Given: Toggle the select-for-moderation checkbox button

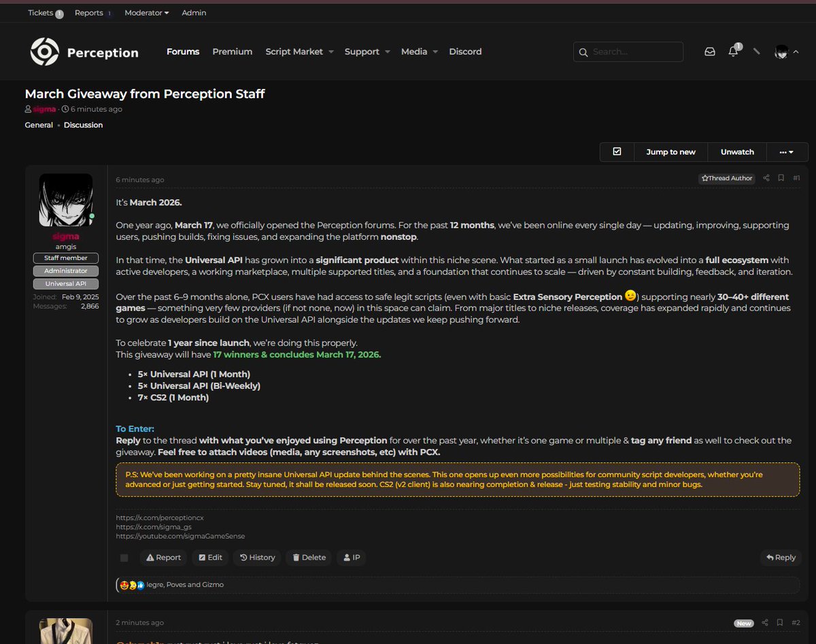Looking at the screenshot, I should [x=617, y=152].
